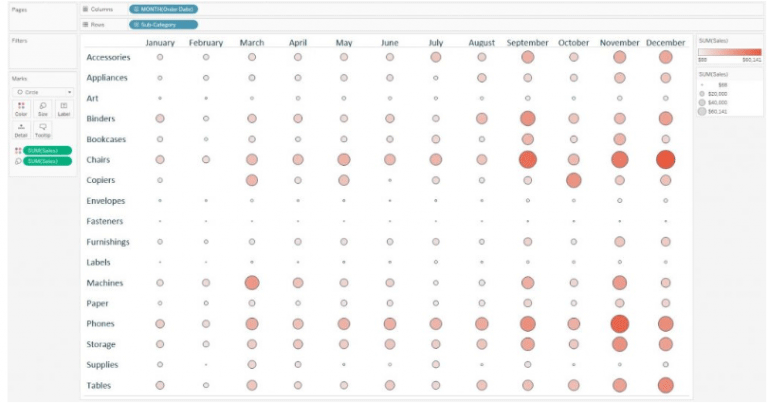This screenshot has width=768, height=403.
Task: Click the Rows shelf icon
Action: pyautogui.click(x=85, y=24)
